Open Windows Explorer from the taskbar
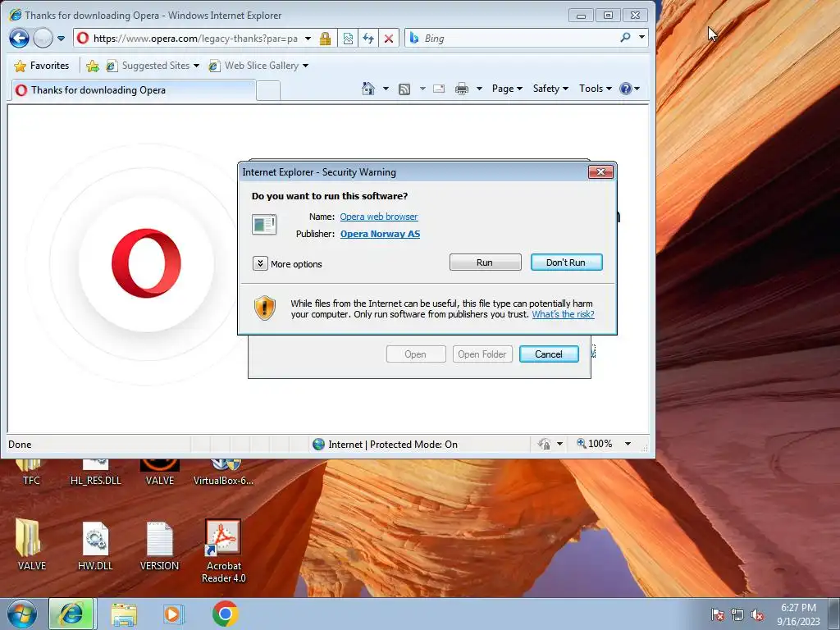This screenshot has width=840, height=630. point(124,614)
